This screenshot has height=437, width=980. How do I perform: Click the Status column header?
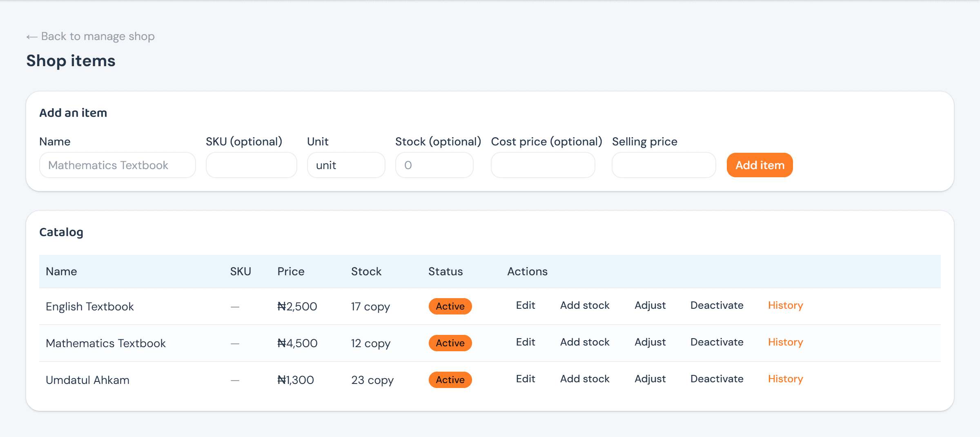445,272
